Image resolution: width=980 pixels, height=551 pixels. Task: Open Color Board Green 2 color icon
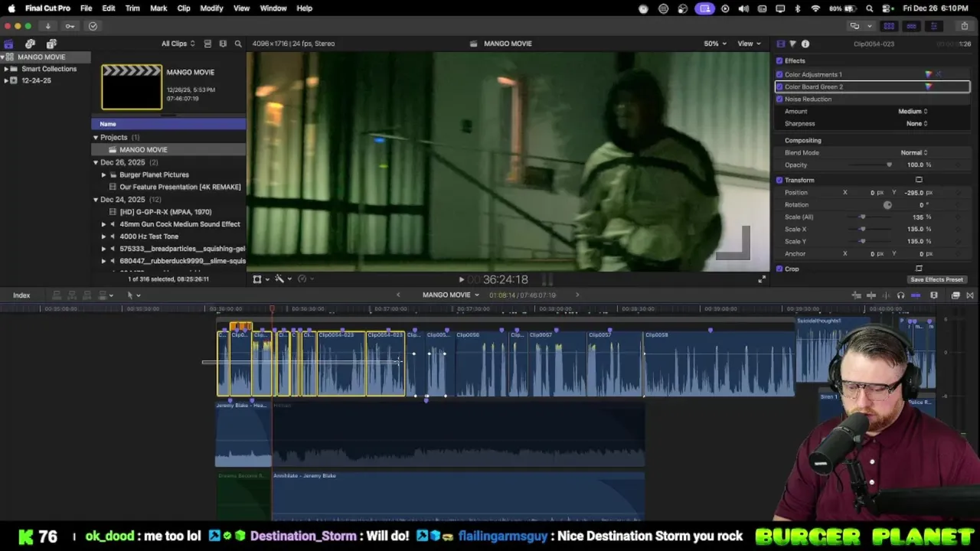[x=929, y=86]
